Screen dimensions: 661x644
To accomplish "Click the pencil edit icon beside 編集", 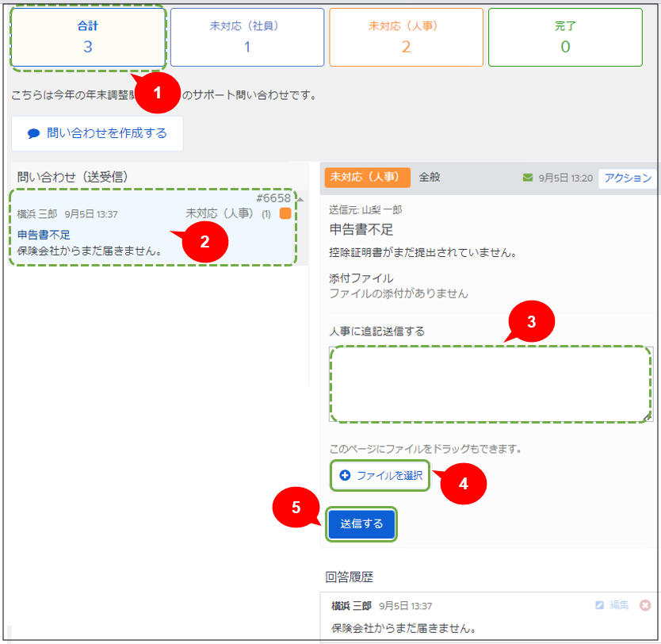I will [x=600, y=605].
